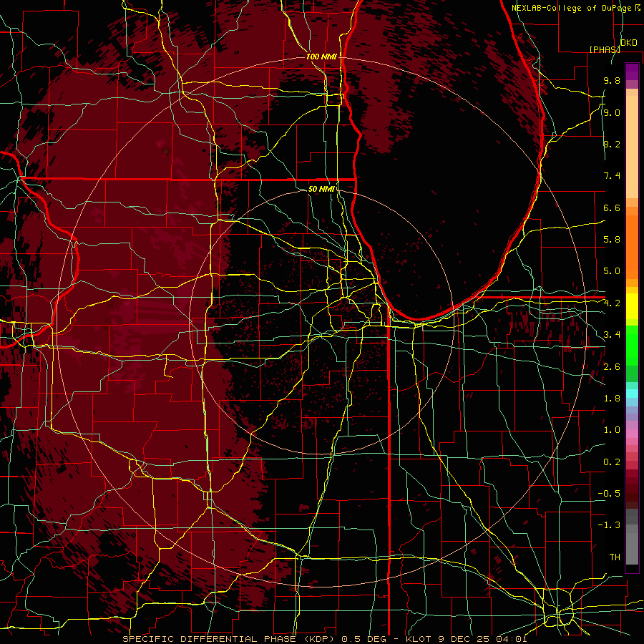Click the 5.8 scale value
The image size is (644, 644).
[x=612, y=240]
